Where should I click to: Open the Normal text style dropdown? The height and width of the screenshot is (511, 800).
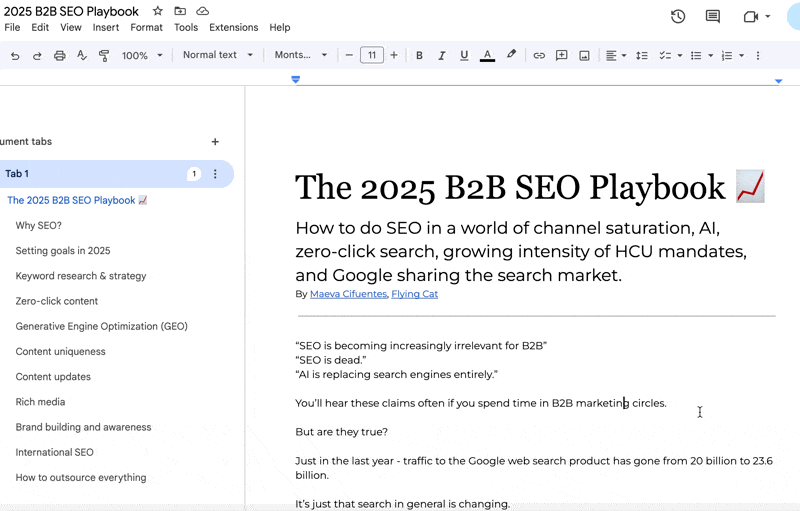218,55
